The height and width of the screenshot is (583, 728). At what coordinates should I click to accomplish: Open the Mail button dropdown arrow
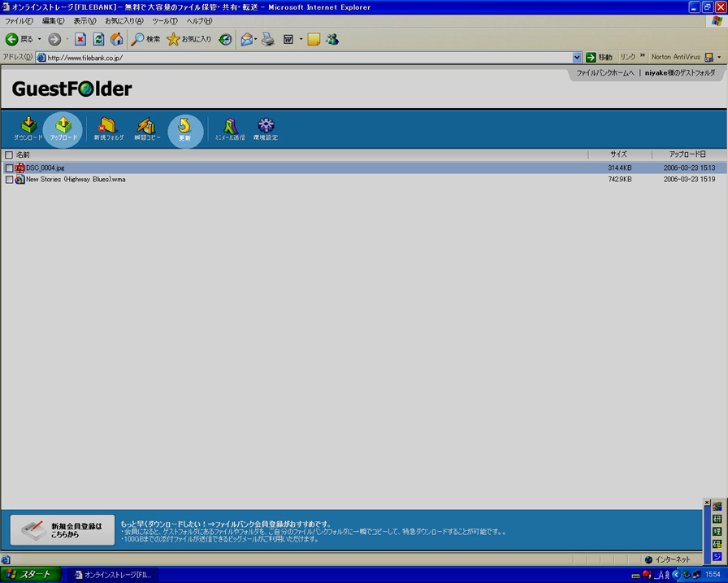pos(256,40)
